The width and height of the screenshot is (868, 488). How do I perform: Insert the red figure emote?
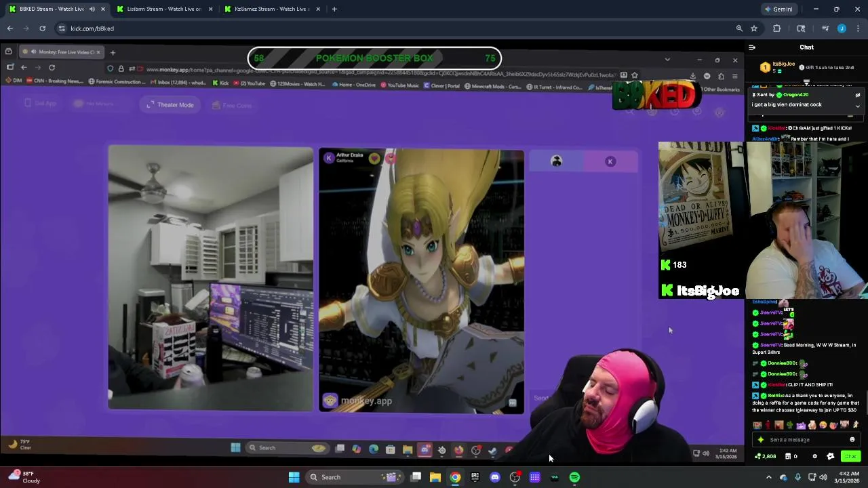point(768,425)
